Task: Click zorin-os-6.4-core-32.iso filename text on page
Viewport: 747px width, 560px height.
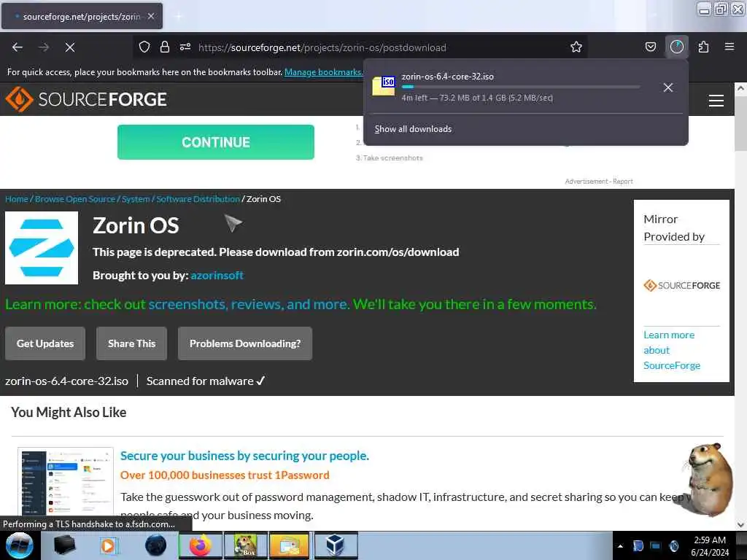Action: click(66, 381)
